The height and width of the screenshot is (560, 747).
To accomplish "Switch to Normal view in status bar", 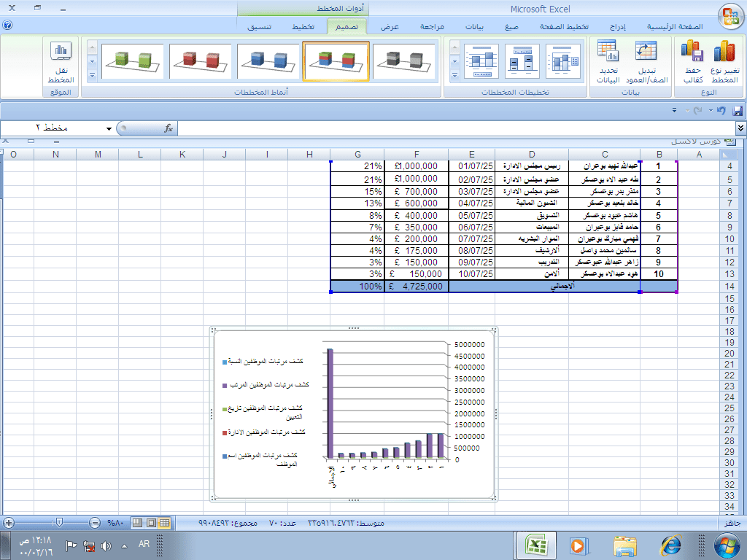I will pyautogui.click(x=165, y=523).
